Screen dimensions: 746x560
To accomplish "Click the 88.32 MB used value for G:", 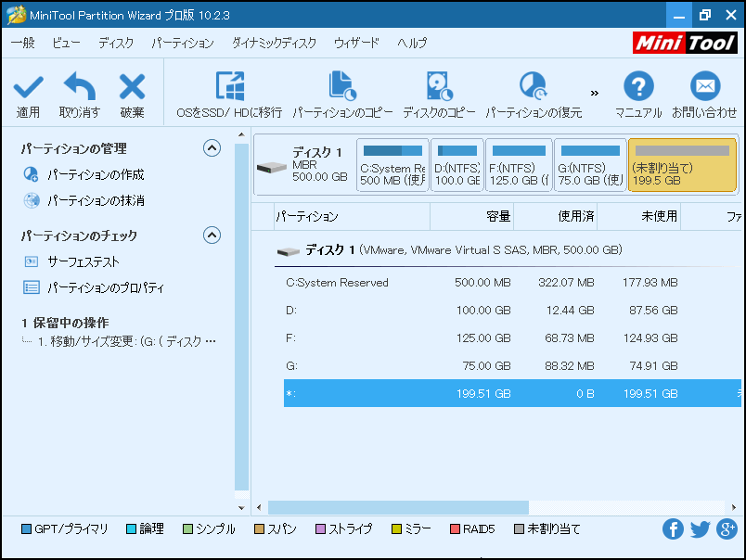I will click(570, 365).
